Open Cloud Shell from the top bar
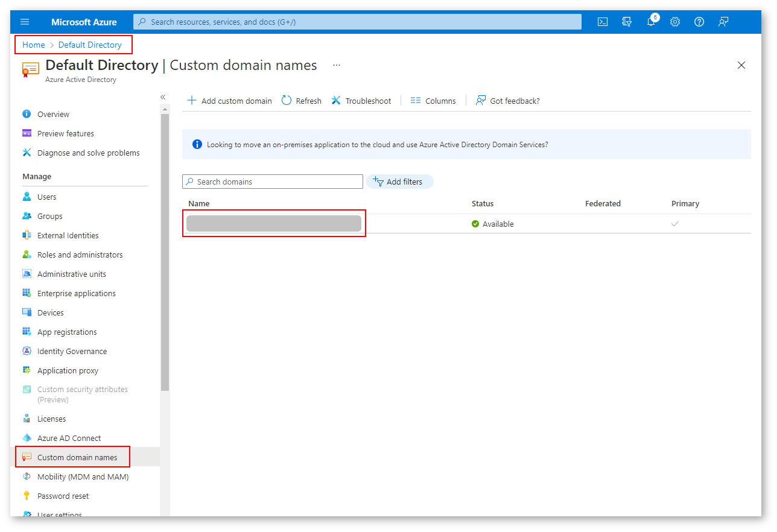777x532 pixels. coord(603,22)
